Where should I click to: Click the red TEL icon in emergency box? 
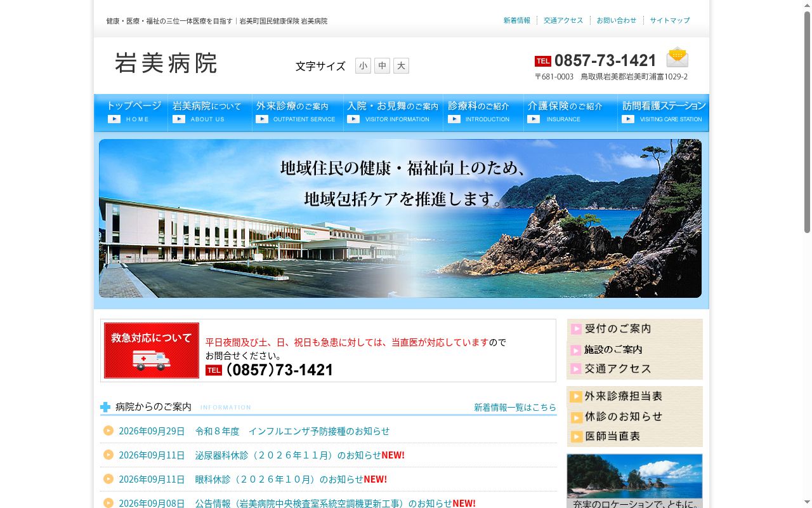(214, 370)
